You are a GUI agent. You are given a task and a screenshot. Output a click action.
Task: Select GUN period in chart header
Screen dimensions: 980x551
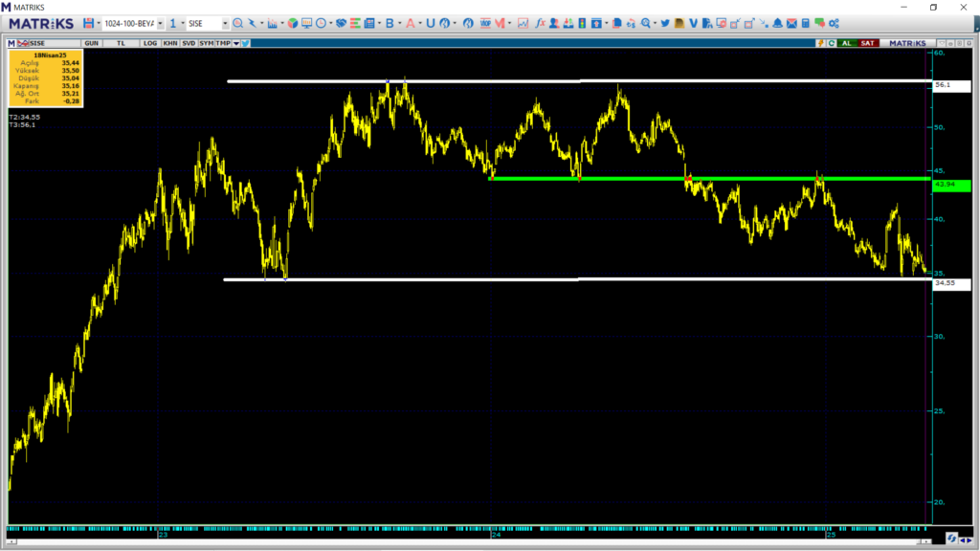point(91,43)
